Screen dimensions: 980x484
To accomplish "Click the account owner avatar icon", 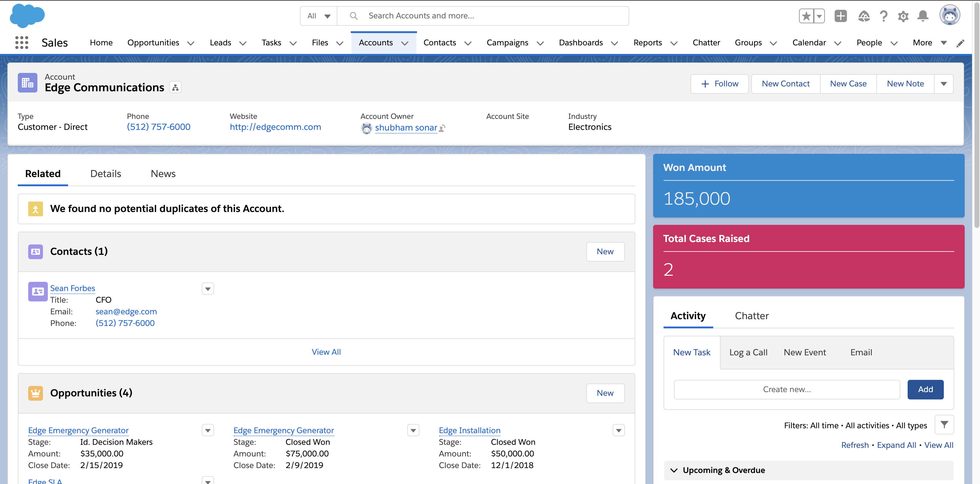I will pos(366,128).
